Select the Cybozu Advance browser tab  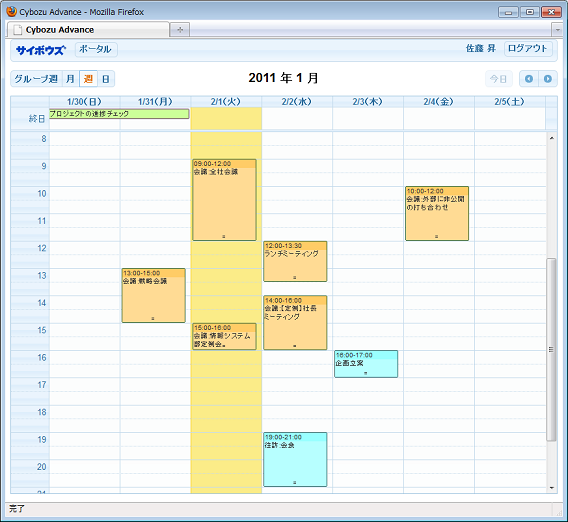88,30
